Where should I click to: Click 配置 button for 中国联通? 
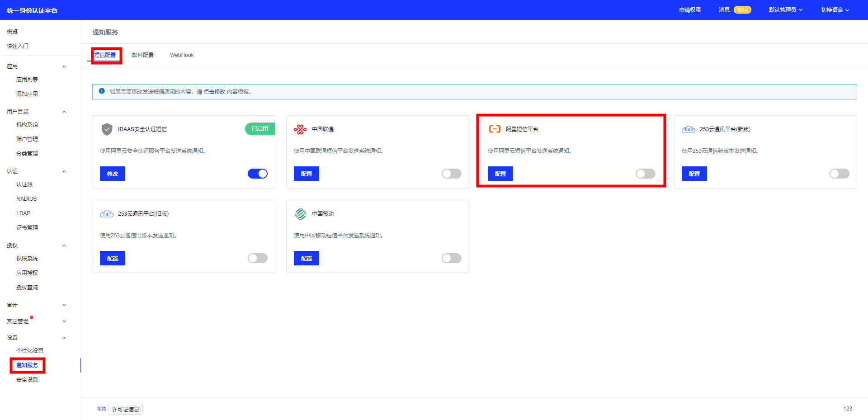(x=307, y=174)
